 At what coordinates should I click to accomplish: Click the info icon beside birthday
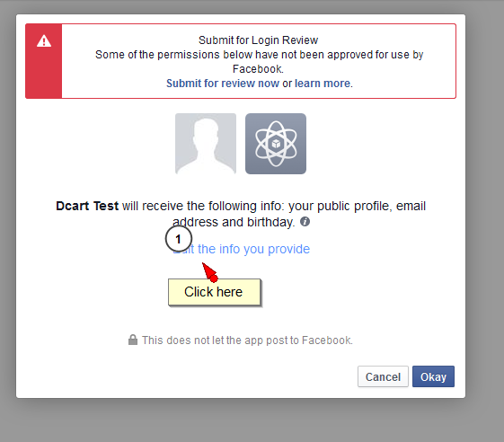[x=305, y=222]
